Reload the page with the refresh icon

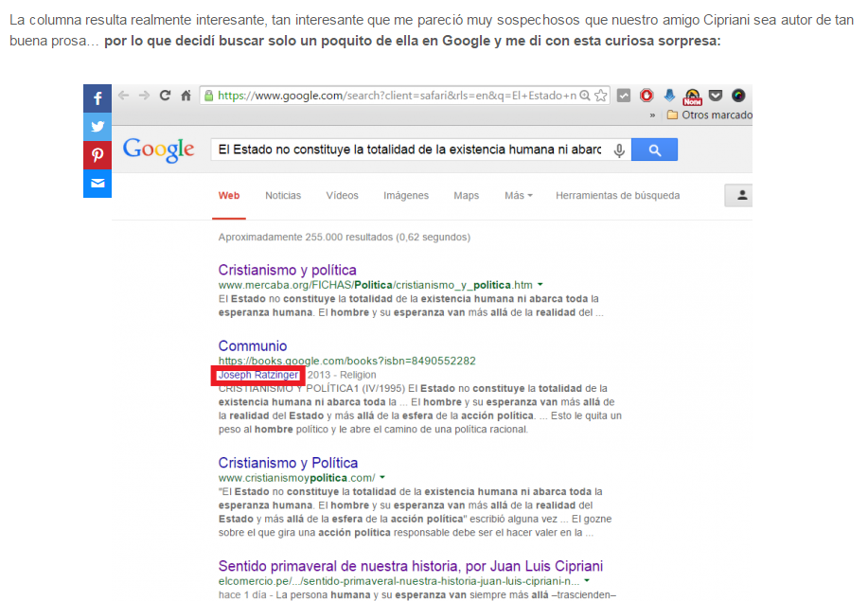(165, 96)
